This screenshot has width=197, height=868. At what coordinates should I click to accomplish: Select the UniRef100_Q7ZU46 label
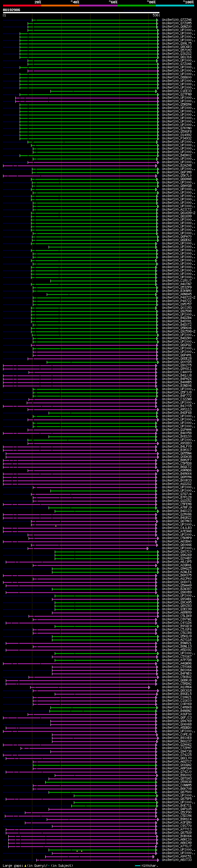click(x=177, y=64)
